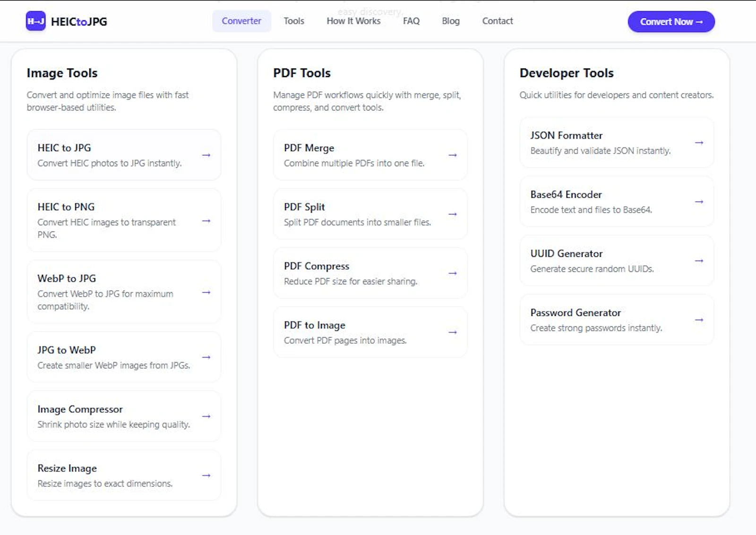This screenshot has width=756, height=535.
Task: Open the Converter nav tab
Action: click(241, 21)
